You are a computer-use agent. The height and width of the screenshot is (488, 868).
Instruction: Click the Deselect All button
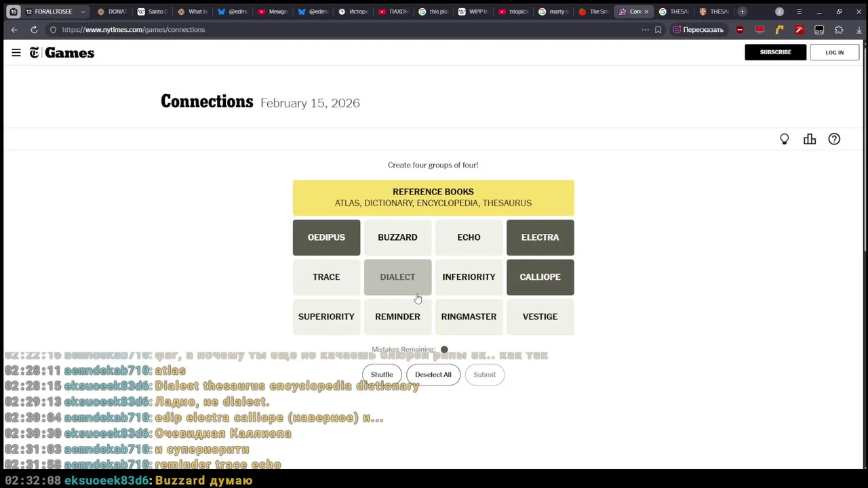pos(433,375)
